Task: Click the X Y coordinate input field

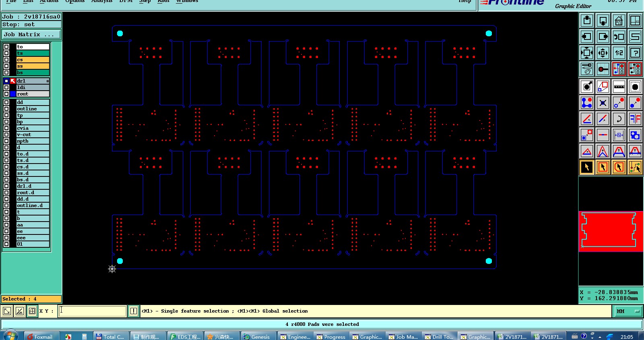Action: 92,311
